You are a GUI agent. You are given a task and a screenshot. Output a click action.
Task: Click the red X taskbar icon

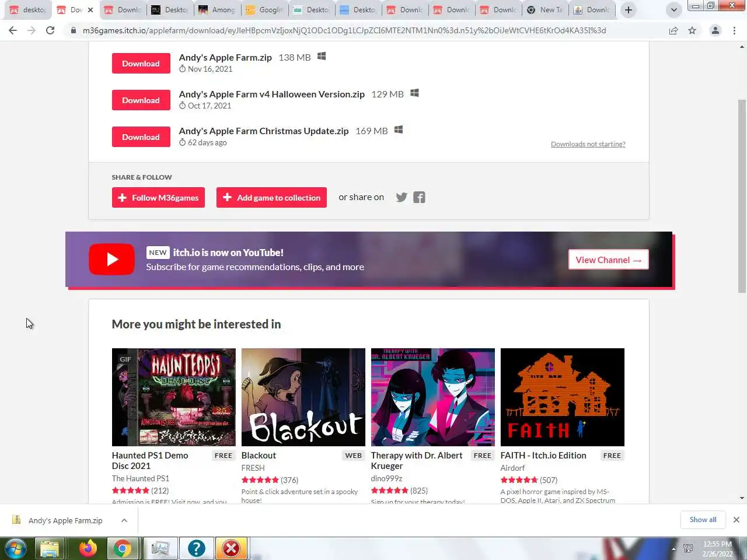pos(231,548)
